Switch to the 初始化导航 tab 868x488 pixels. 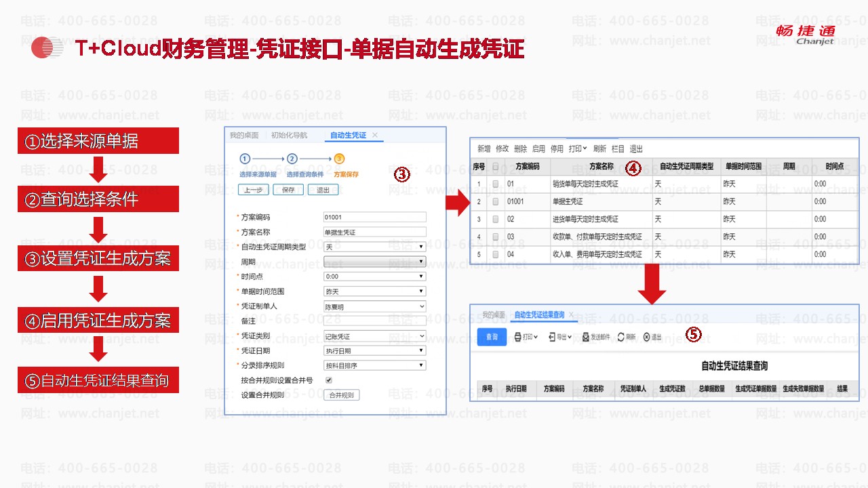[x=289, y=136]
